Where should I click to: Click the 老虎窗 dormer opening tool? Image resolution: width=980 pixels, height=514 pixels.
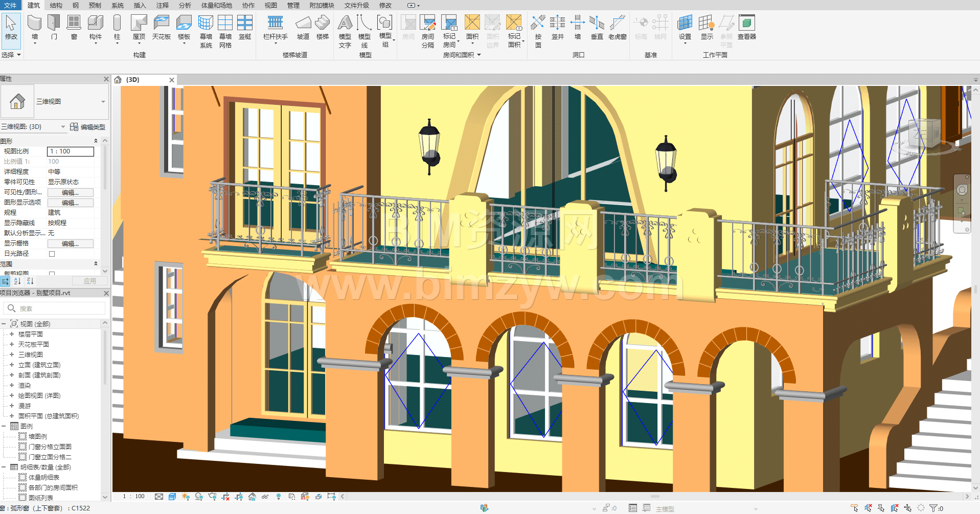click(617, 28)
